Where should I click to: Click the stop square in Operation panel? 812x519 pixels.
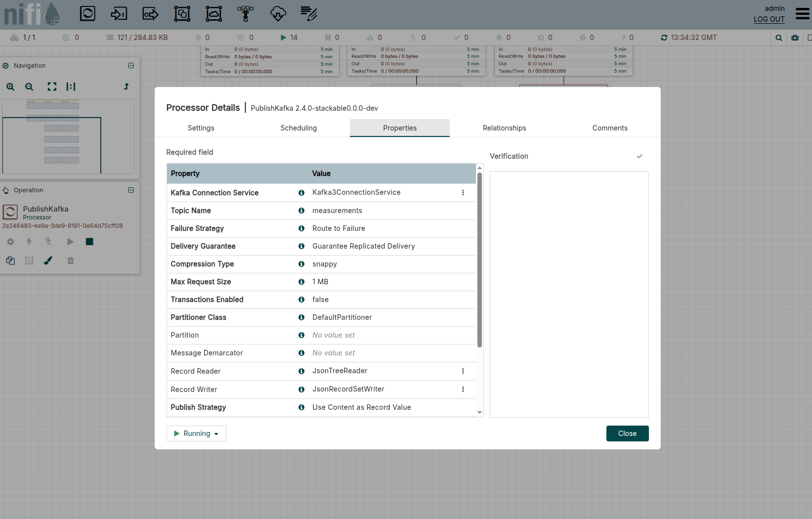(x=89, y=242)
